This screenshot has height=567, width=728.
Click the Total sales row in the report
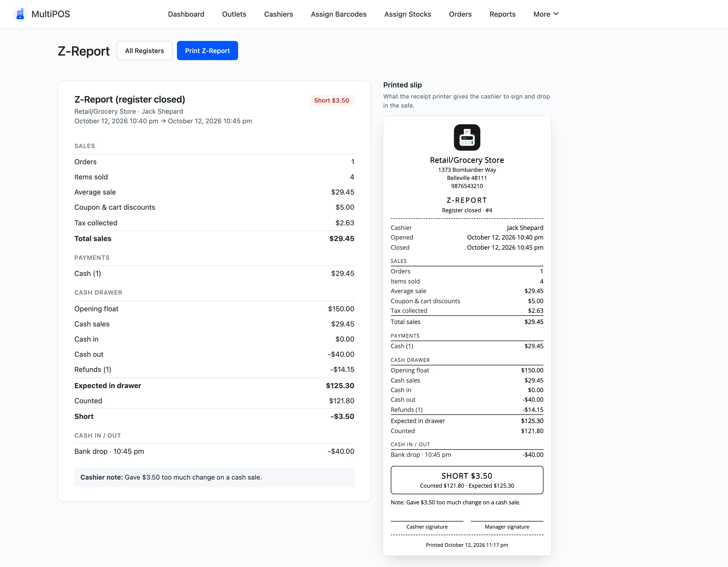tap(214, 239)
